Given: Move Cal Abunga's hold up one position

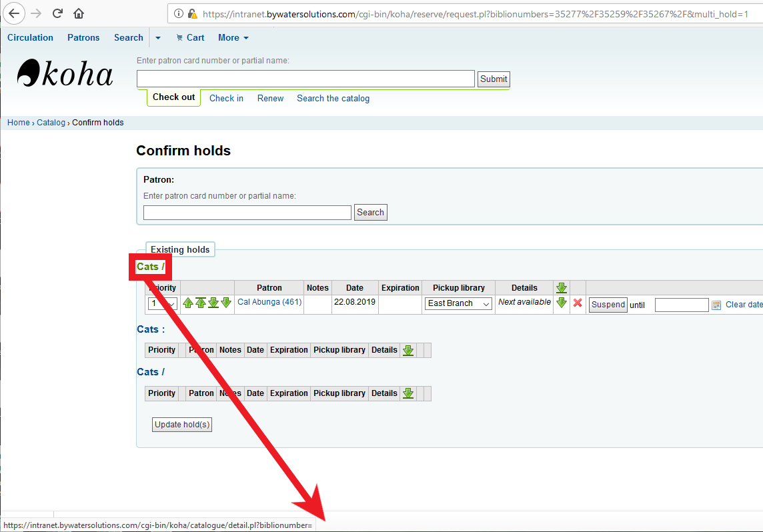Looking at the screenshot, I should 188,303.
